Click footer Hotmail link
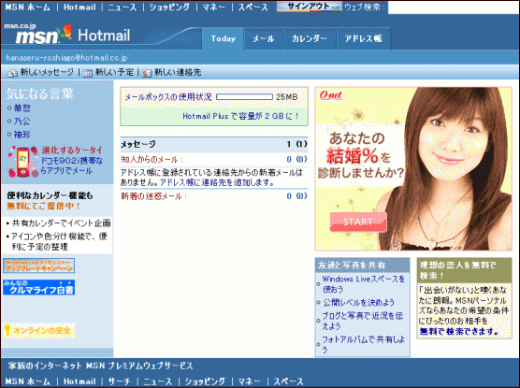 (x=80, y=381)
